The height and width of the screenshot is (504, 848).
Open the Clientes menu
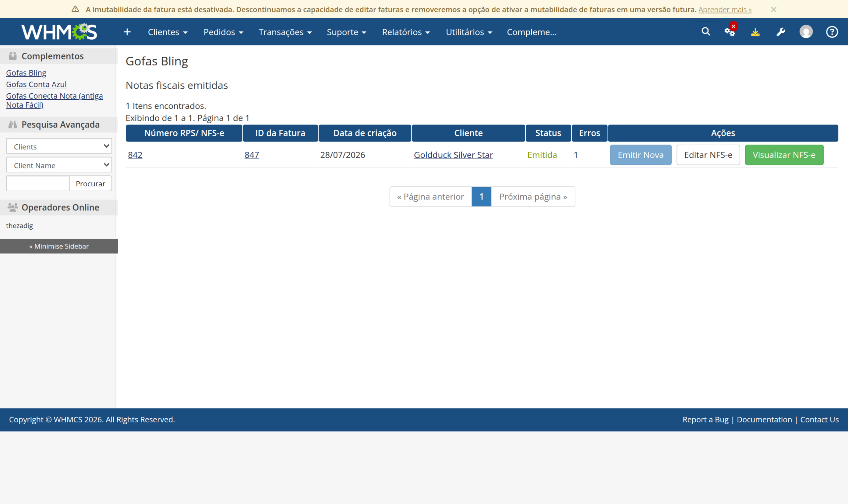pyautogui.click(x=168, y=32)
